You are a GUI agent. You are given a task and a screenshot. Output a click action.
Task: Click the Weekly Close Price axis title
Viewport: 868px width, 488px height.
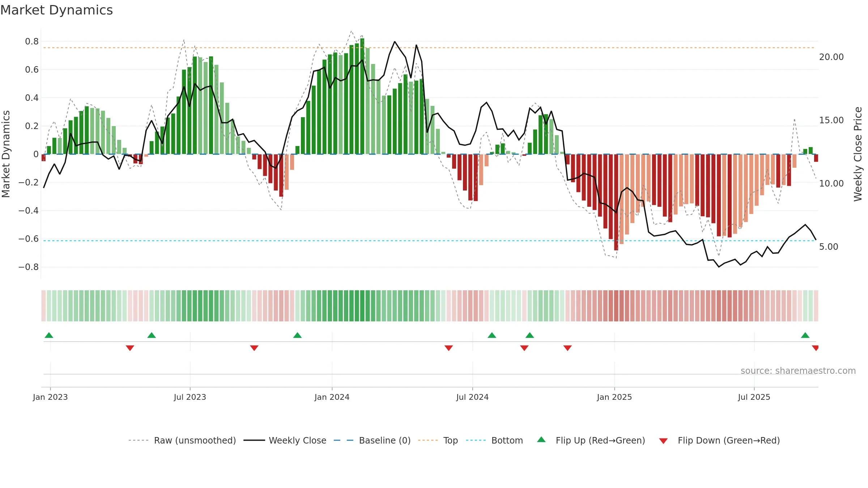point(858,154)
